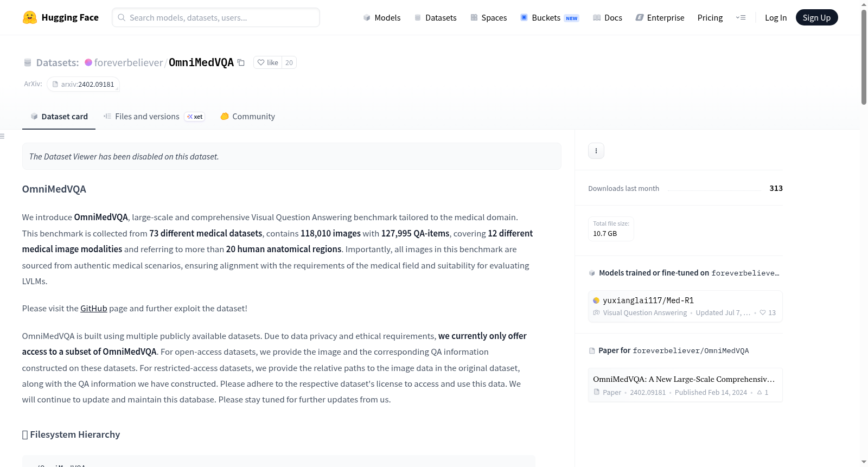Open the OmniMedVQA dataset title link

201,62
